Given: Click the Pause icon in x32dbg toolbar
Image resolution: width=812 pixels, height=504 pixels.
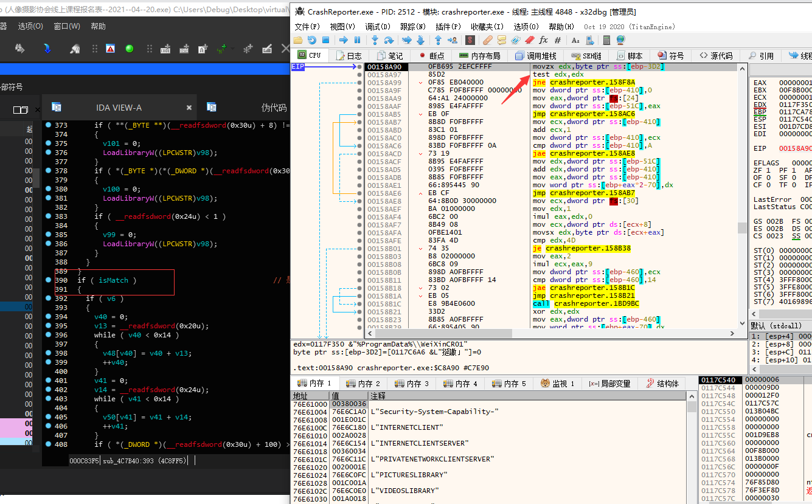Looking at the screenshot, I should [357, 40].
